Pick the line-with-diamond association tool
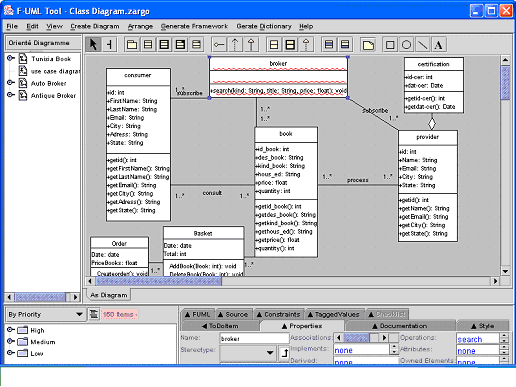The height and width of the screenshot is (387, 516). tap(219, 44)
